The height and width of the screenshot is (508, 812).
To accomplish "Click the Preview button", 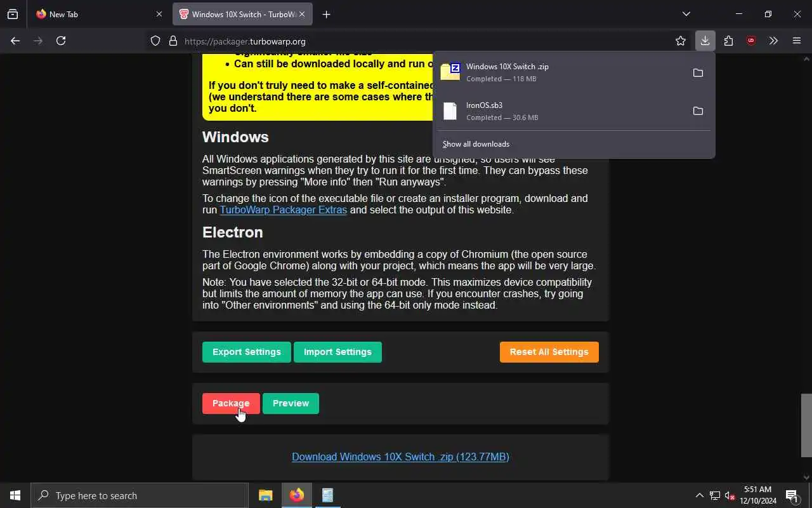I will point(291,403).
